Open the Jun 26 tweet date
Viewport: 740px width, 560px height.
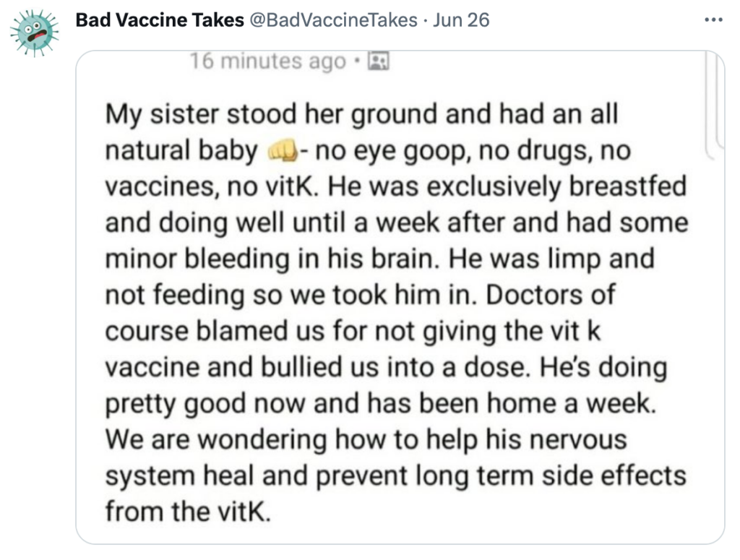click(x=461, y=20)
